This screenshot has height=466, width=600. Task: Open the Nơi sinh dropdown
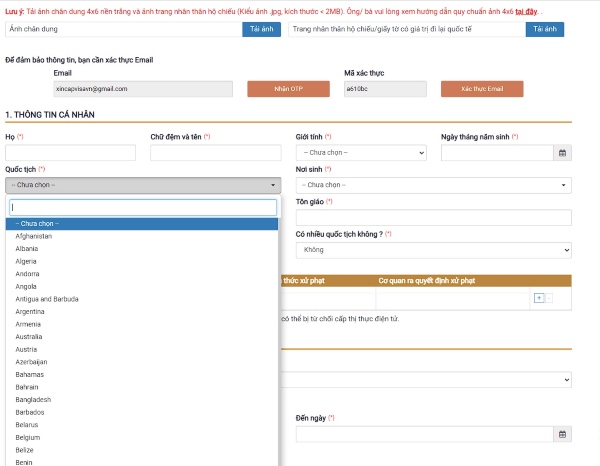click(434, 185)
